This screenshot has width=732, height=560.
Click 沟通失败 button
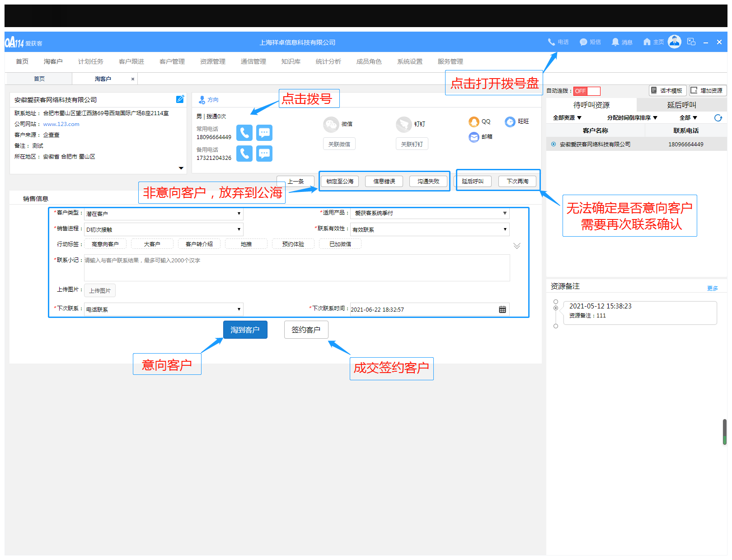click(x=428, y=182)
